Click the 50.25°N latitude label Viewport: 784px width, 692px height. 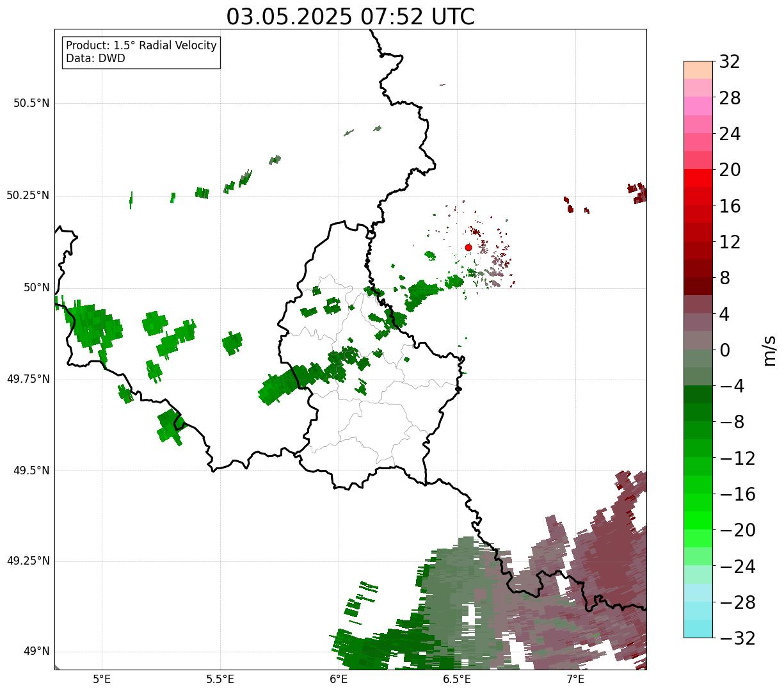pos(28,195)
